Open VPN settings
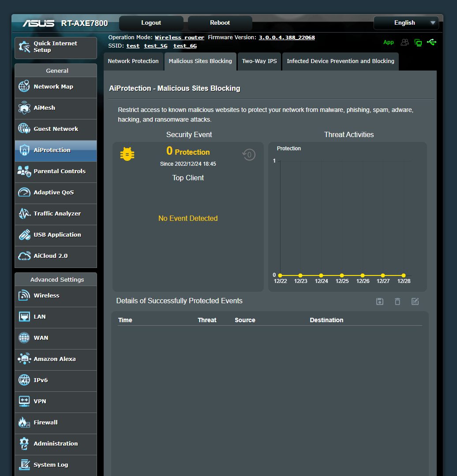Image resolution: width=457 pixels, height=476 pixels. click(x=56, y=402)
